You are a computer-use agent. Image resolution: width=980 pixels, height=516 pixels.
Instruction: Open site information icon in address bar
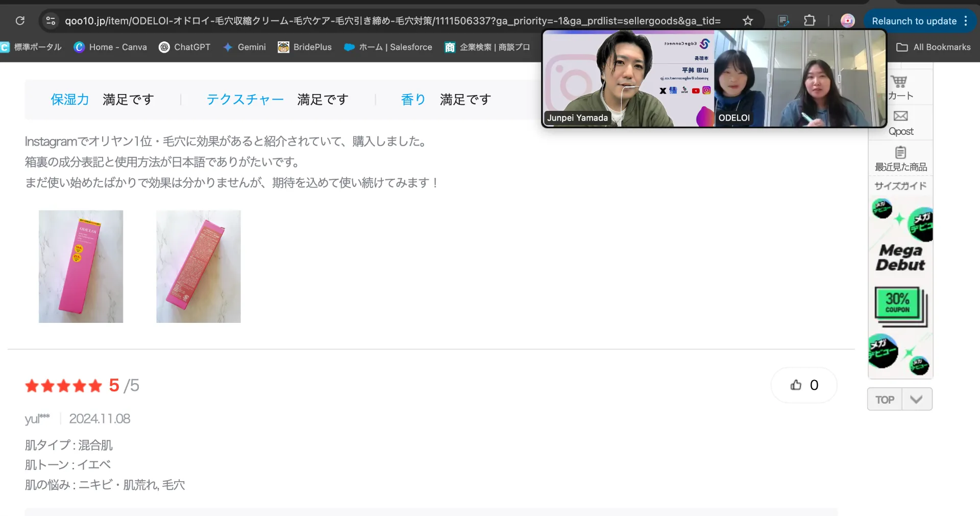(51, 21)
